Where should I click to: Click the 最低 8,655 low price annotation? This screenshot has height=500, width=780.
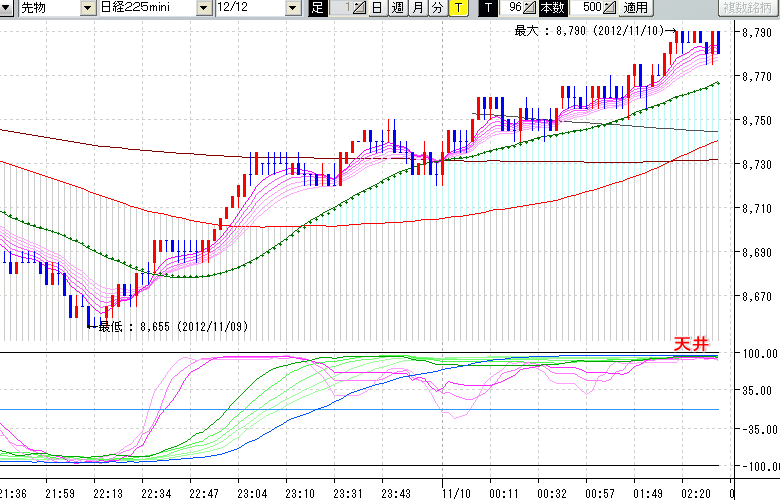(x=172, y=326)
